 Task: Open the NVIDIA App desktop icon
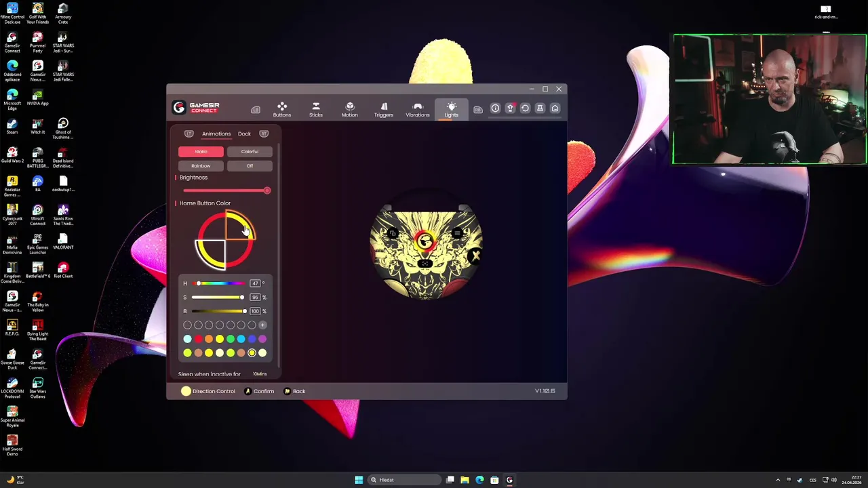tap(37, 97)
